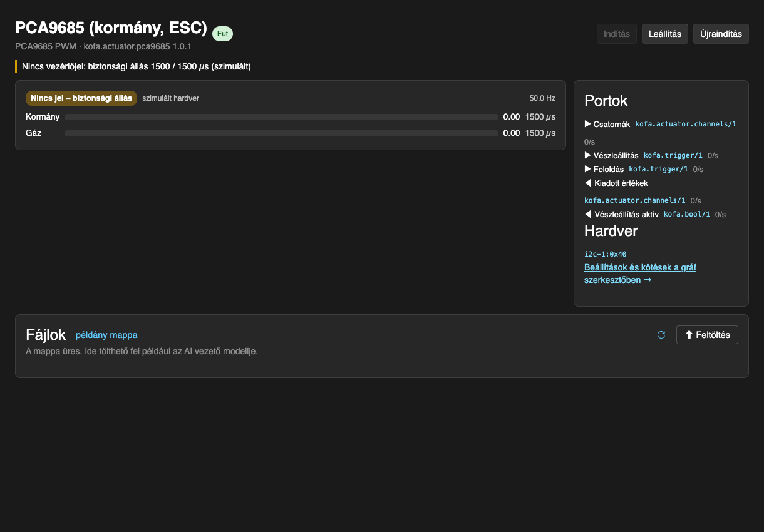Viewport: 764px width, 532px height.
Task: Click the Fájlok section heading
Action: click(x=46, y=335)
